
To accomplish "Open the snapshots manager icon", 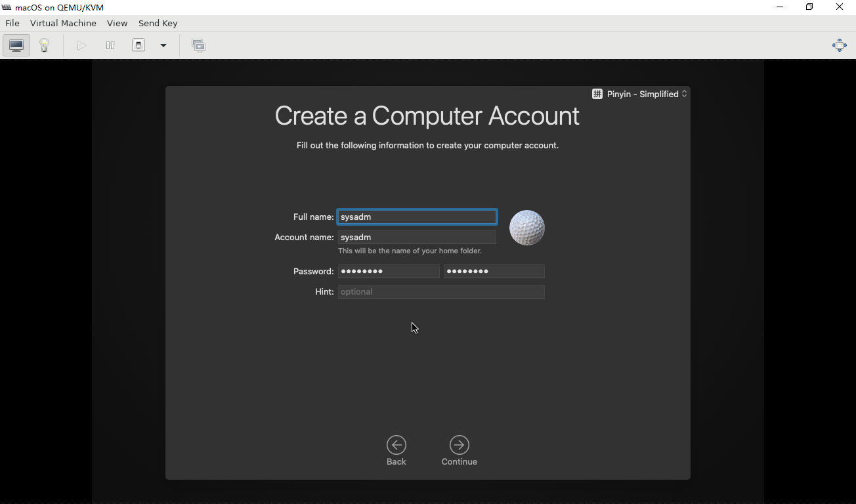I will click(198, 45).
